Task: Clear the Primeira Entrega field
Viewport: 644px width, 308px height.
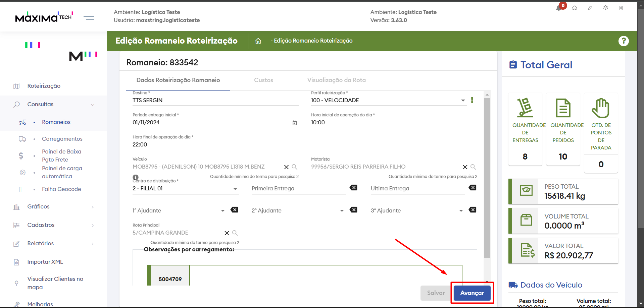Action: click(353, 188)
